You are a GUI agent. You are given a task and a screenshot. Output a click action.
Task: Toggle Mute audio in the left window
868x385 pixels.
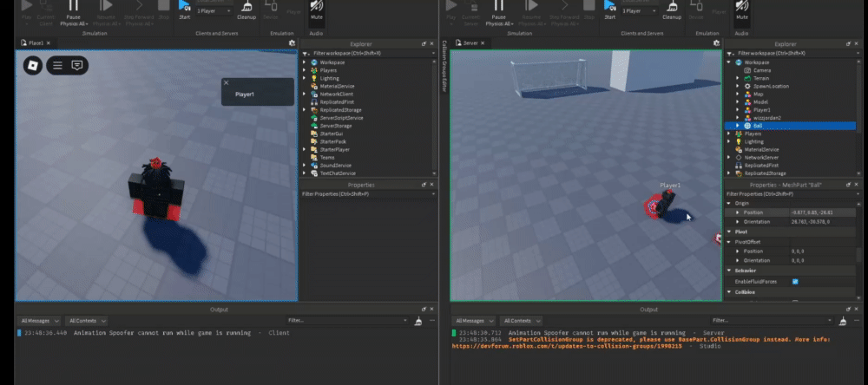coord(316,9)
